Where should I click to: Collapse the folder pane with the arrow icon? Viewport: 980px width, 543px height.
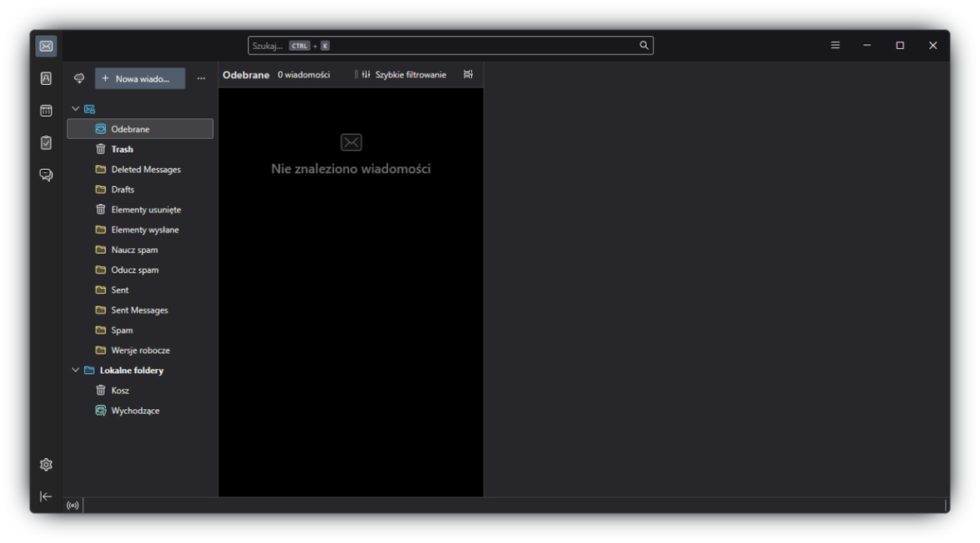point(46,496)
